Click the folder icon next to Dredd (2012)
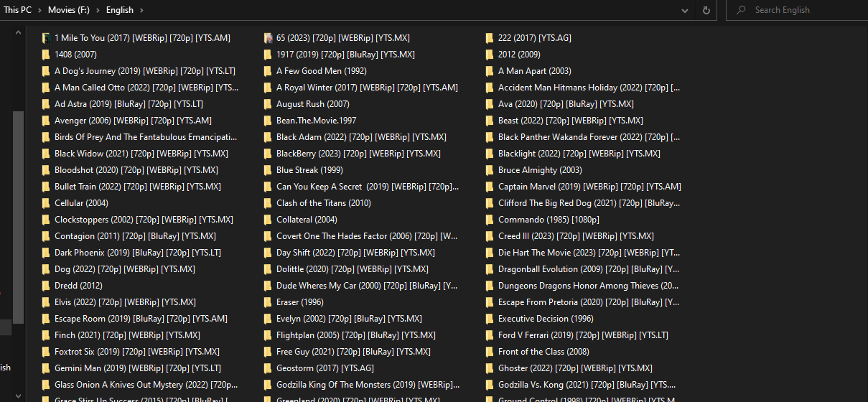 [x=46, y=286]
